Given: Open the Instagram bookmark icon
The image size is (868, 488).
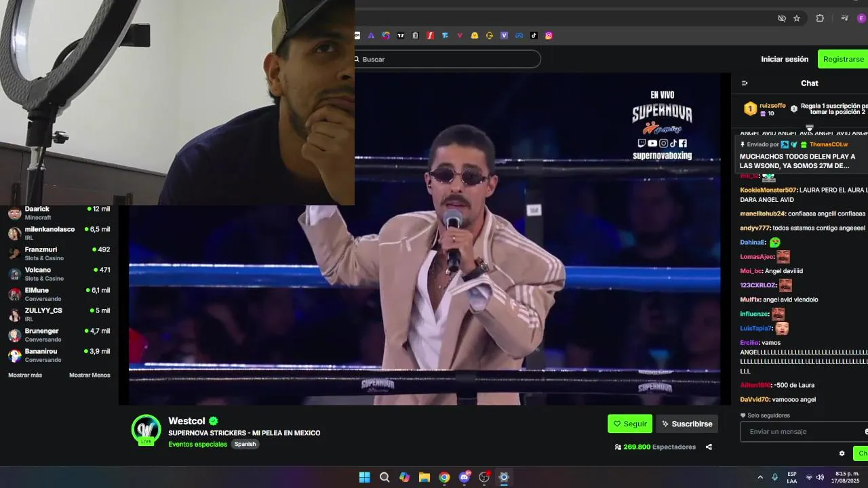Looking at the screenshot, I should click(549, 35).
